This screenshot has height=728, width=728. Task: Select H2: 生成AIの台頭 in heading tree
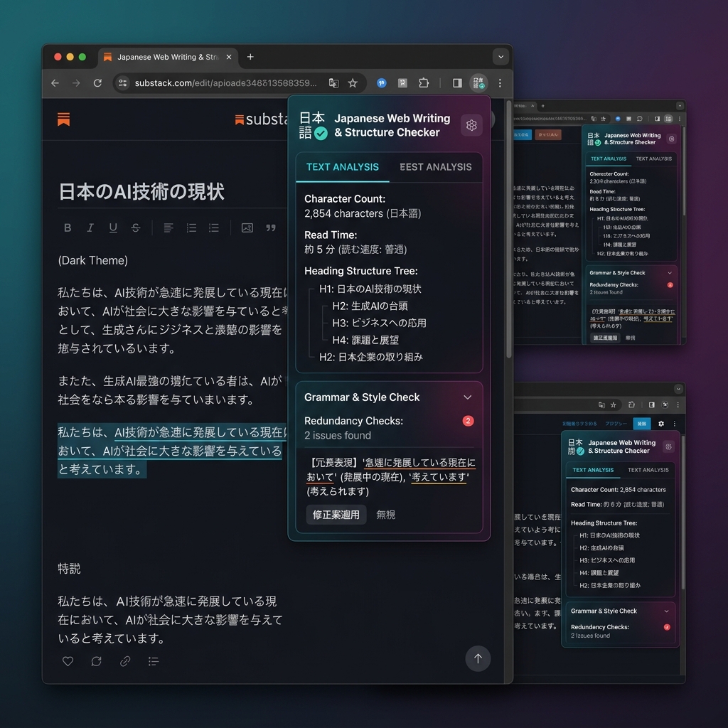[370, 306]
